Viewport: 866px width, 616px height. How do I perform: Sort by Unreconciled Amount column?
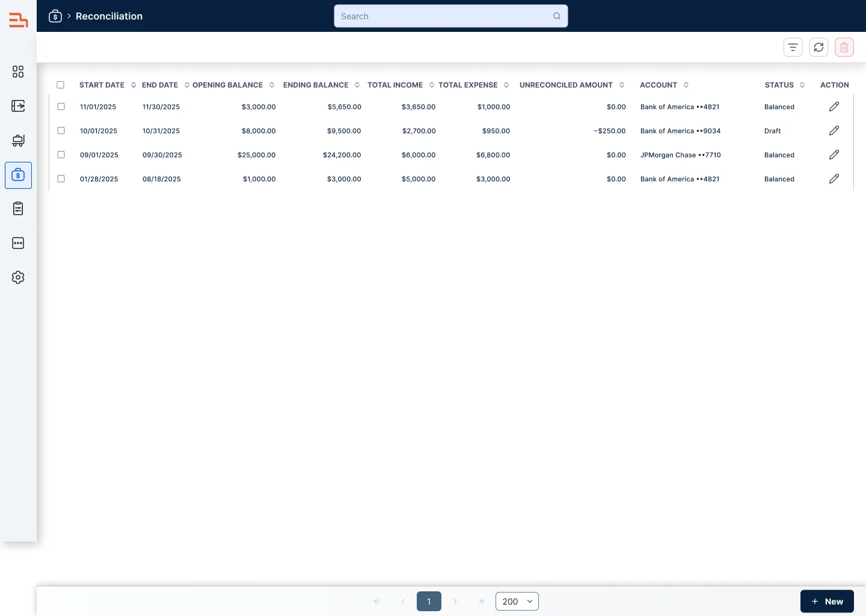coord(622,85)
